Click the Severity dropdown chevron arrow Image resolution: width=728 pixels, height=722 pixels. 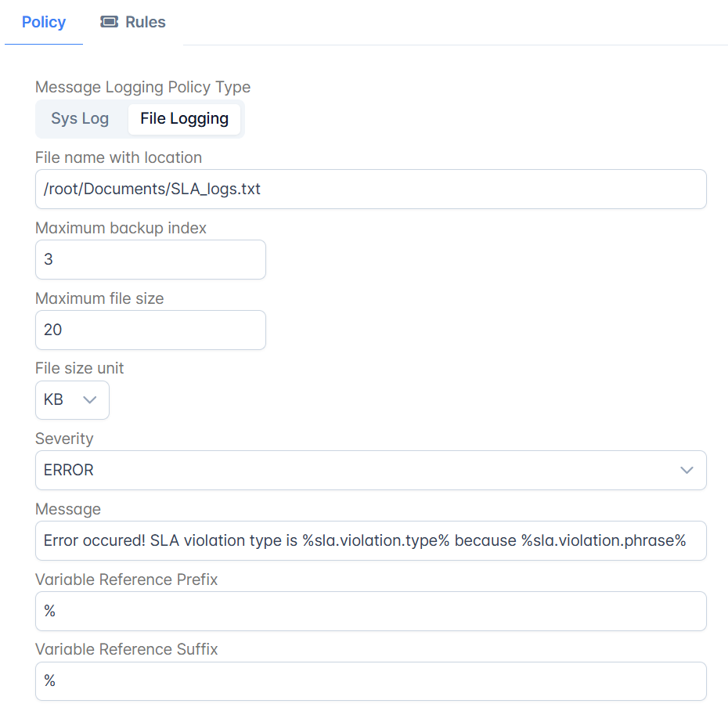point(687,470)
